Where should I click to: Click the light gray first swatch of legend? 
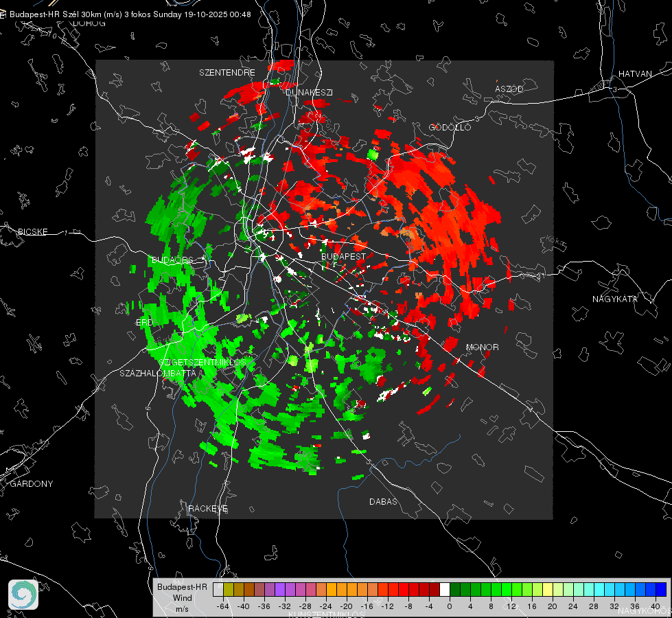coord(218,590)
